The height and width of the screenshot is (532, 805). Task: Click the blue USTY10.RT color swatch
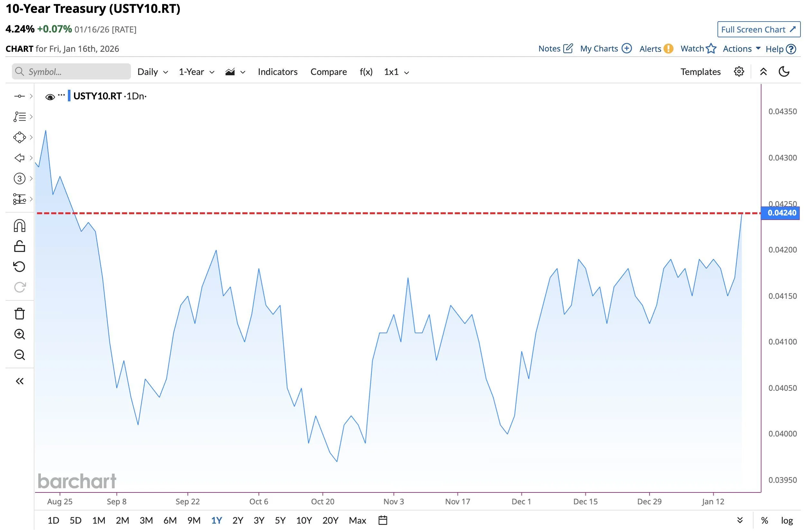pos(69,96)
